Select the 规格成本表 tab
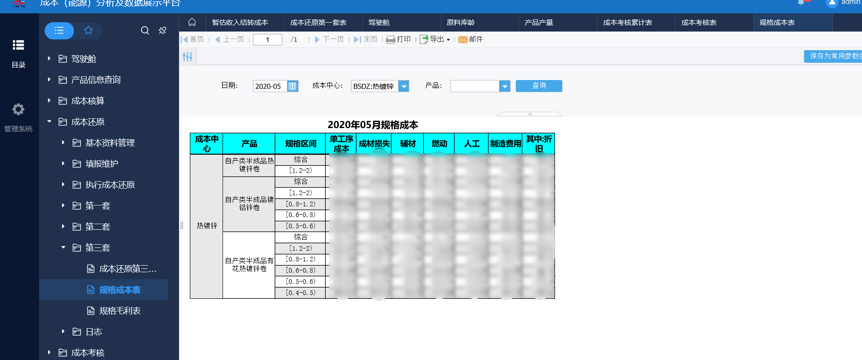 coord(777,23)
